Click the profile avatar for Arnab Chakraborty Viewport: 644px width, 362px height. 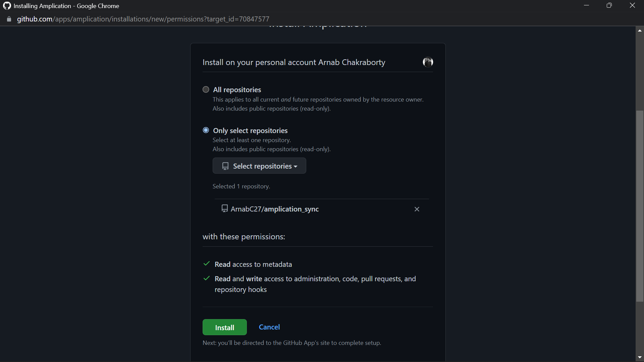click(x=428, y=62)
